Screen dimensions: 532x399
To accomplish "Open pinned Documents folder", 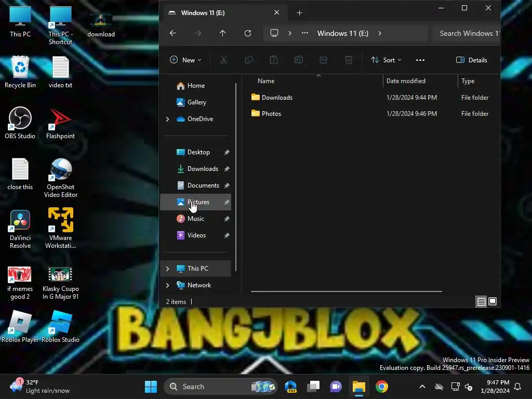I will (x=195, y=185).
